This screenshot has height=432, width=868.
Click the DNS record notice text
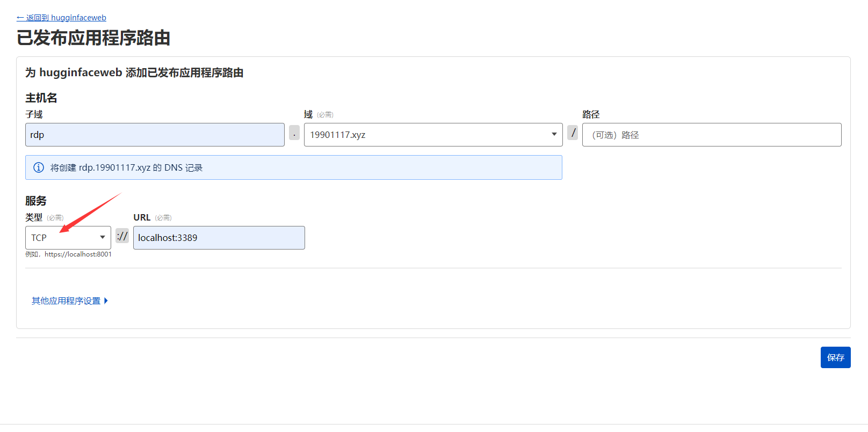tap(126, 168)
